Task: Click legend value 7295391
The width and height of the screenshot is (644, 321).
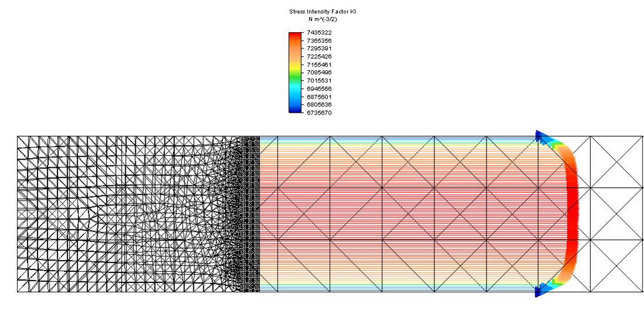Action: [x=319, y=49]
